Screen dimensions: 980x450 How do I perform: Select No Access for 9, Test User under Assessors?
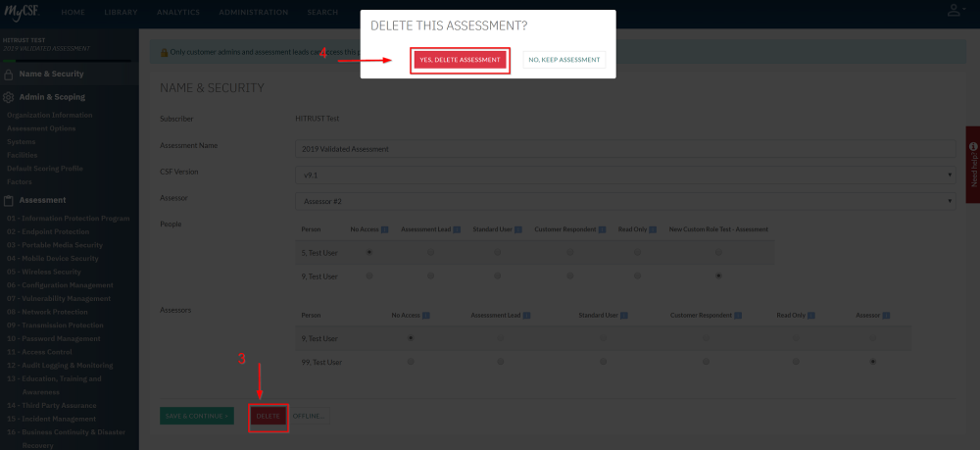[411, 338]
